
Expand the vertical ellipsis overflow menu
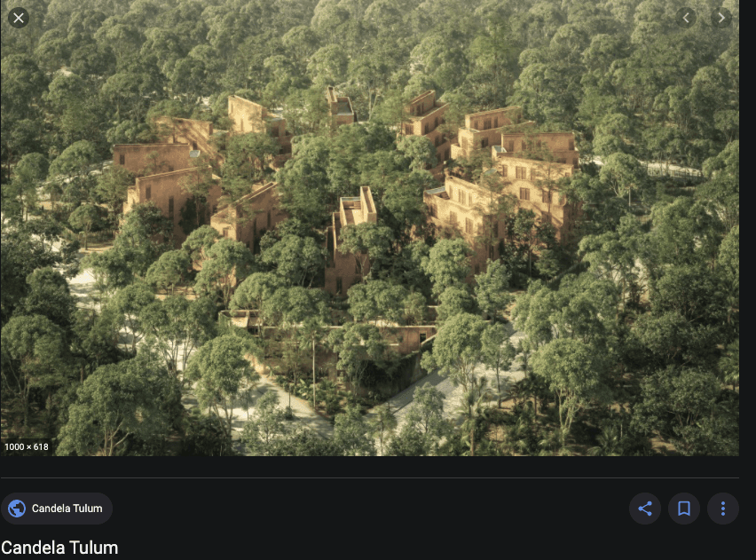(x=723, y=509)
